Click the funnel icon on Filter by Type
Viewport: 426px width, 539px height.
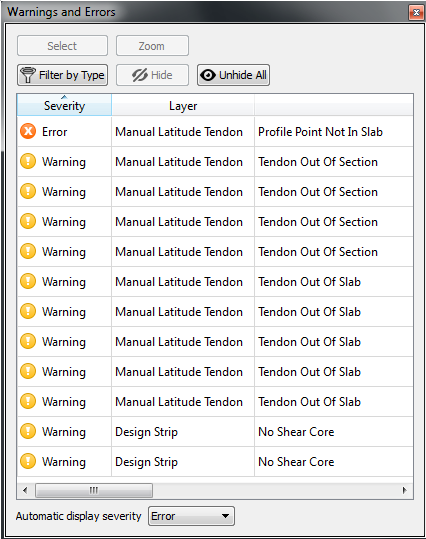click(x=28, y=75)
